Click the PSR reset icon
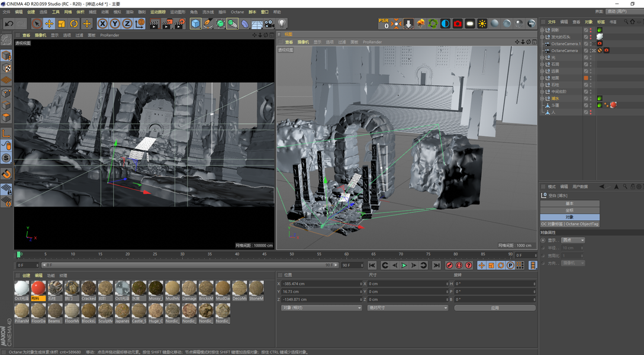Image resolution: width=644 pixels, height=355 pixels. click(x=384, y=24)
